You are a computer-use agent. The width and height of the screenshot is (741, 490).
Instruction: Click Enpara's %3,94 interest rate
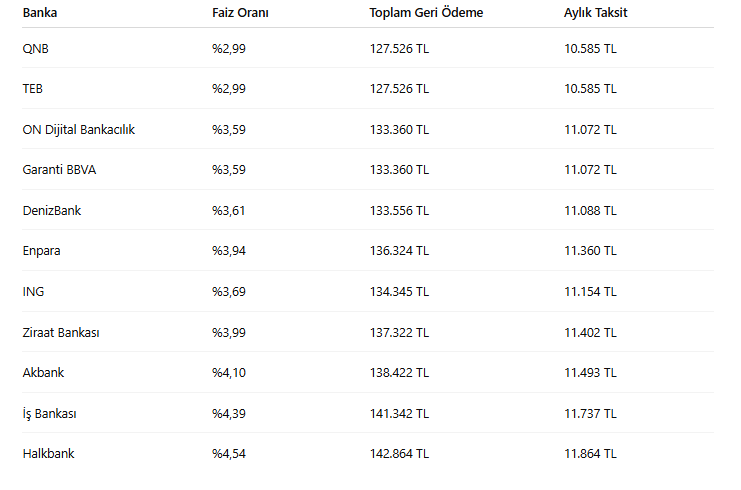pyautogui.click(x=229, y=251)
